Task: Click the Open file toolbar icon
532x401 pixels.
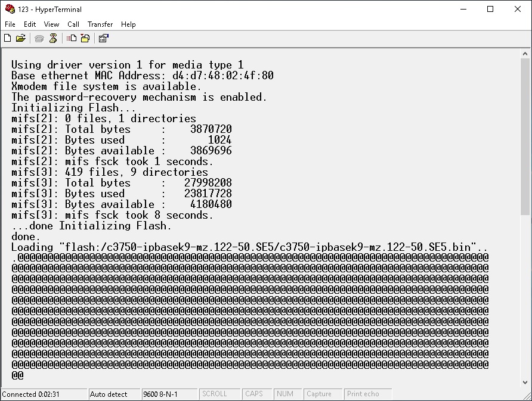Action: click(x=21, y=38)
